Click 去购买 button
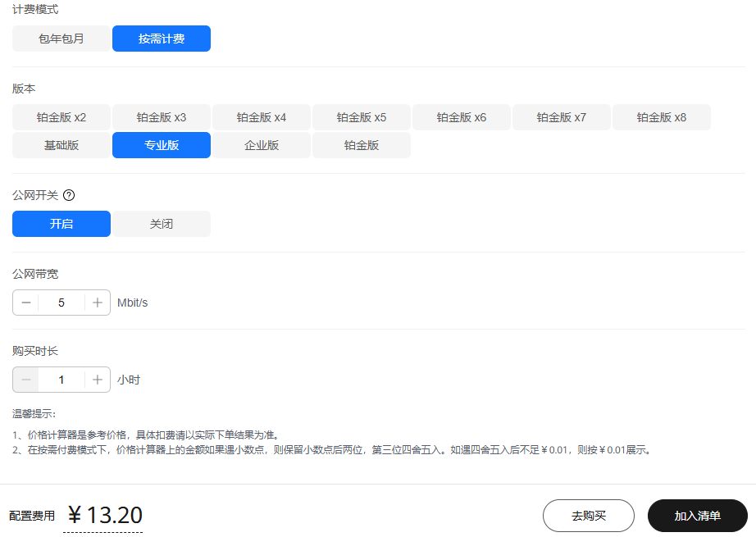 click(588, 516)
